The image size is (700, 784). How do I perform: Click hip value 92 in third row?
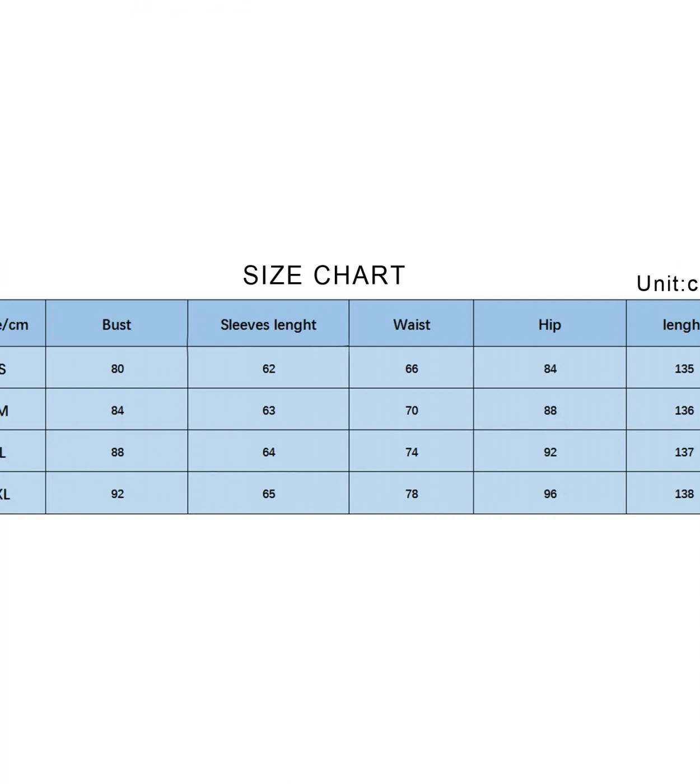[550, 452]
